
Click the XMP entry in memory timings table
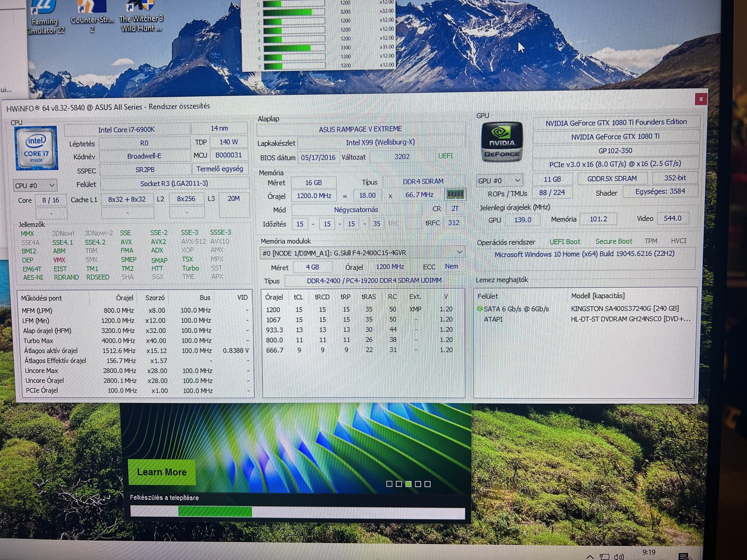[415, 309]
